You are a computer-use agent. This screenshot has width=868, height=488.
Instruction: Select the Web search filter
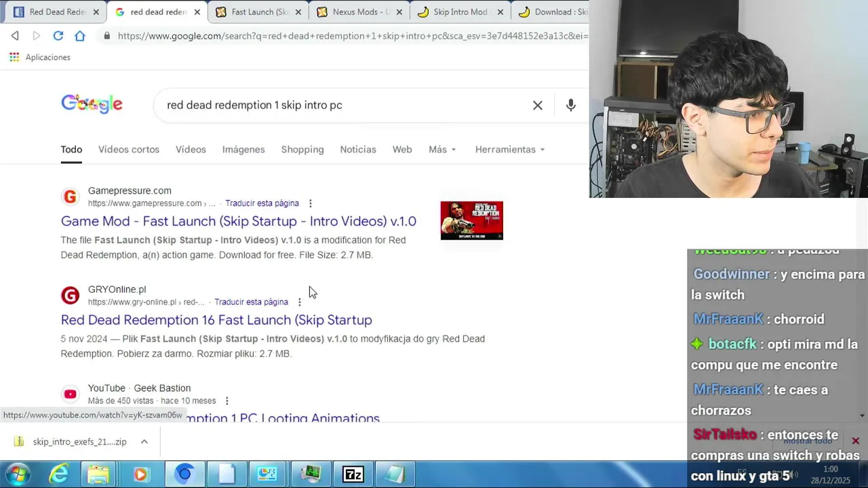[402, 150]
